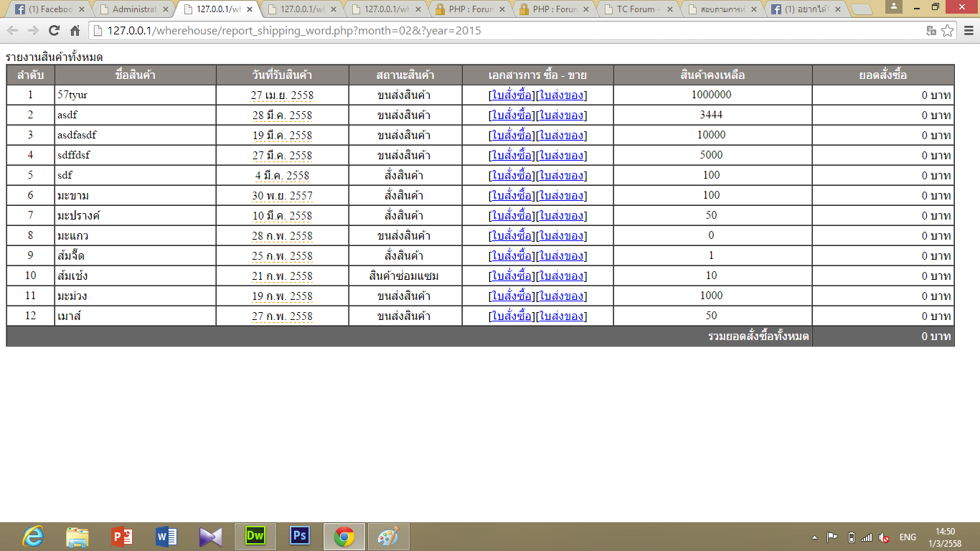Switch to Paint in the taskbar
The height and width of the screenshot is (551, 980).
coord(389,537)
